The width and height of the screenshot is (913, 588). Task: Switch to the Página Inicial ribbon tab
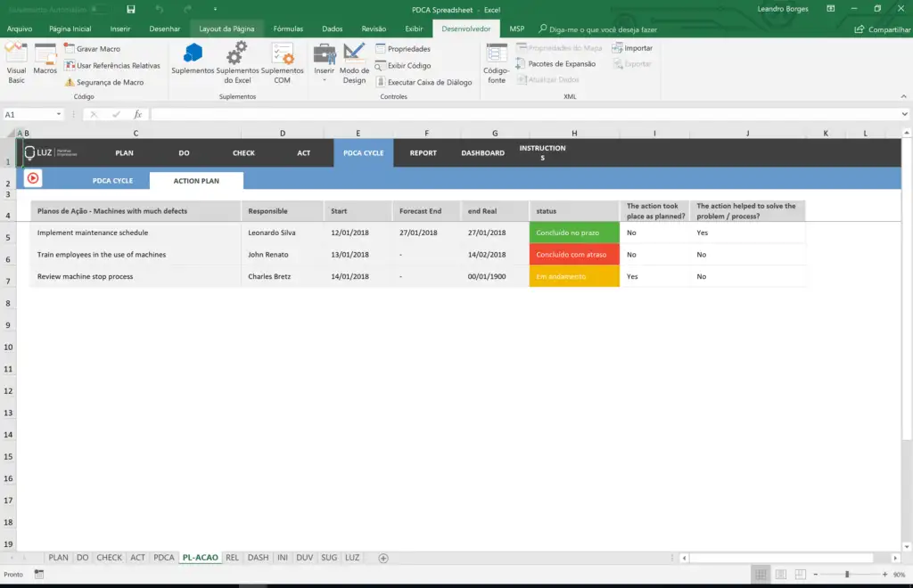(x=70, y=29)
